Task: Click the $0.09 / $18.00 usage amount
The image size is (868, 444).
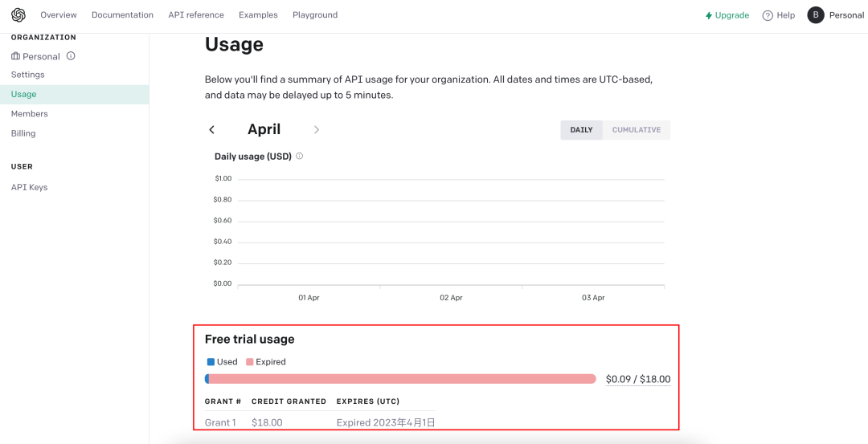Action: point(637,380)
